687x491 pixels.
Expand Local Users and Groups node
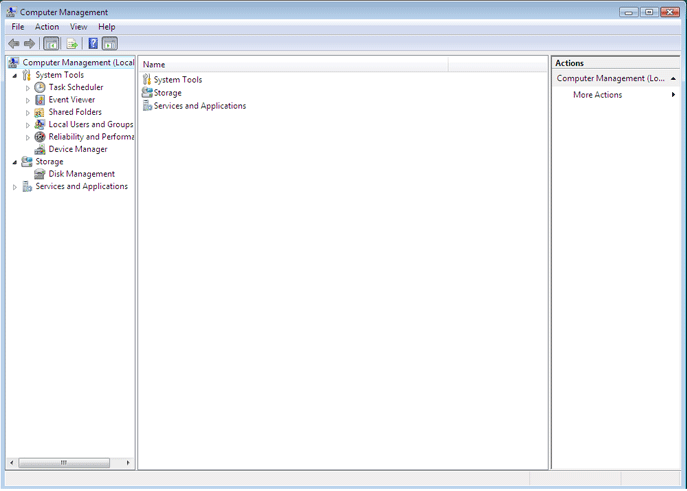(x=28, y=125)
